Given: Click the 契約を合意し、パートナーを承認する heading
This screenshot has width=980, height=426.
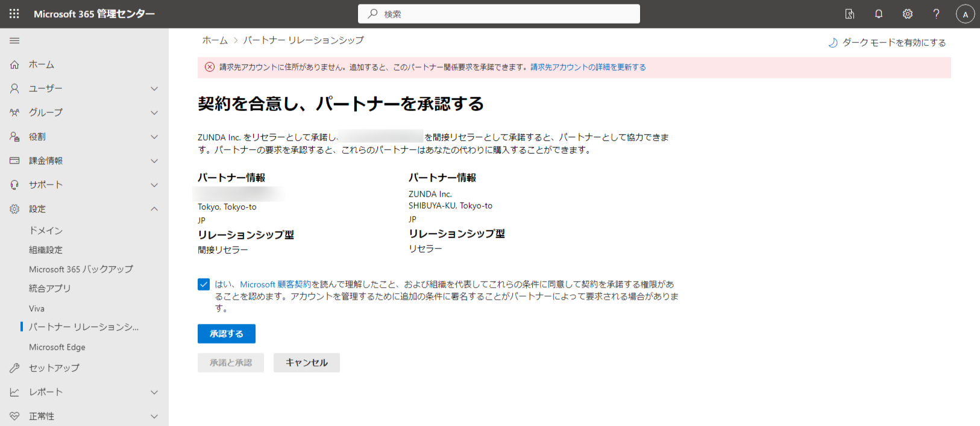Looking at the screenshot, I should click(341, 104).
